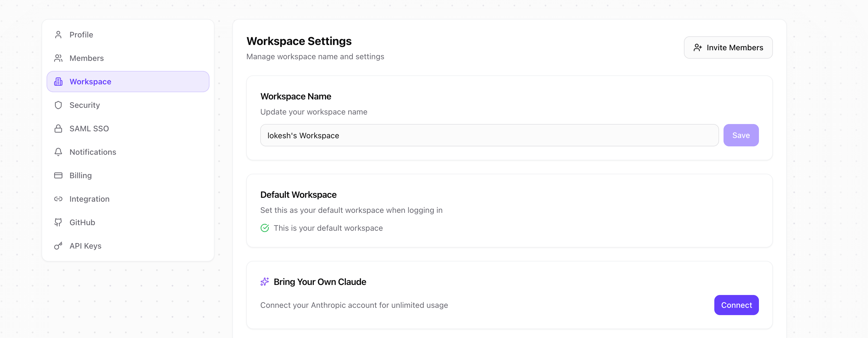
Task: Go to the Billing section
Action: tap(81, 175)
